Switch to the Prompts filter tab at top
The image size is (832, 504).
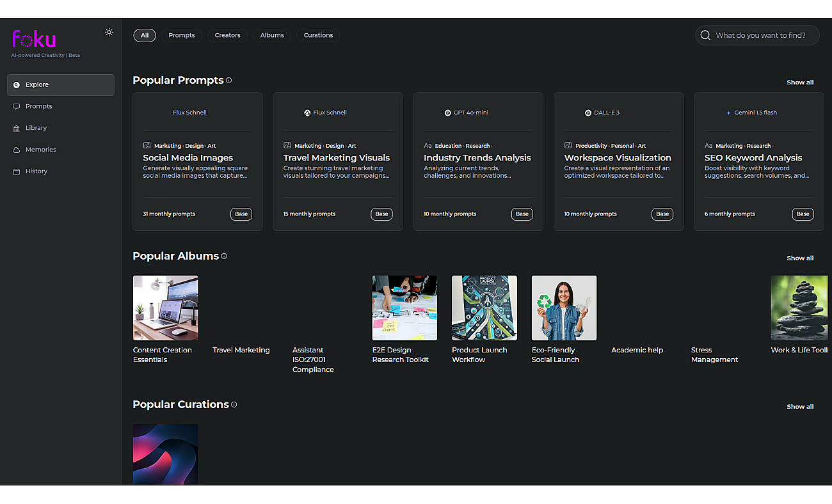tap(182, 35)
